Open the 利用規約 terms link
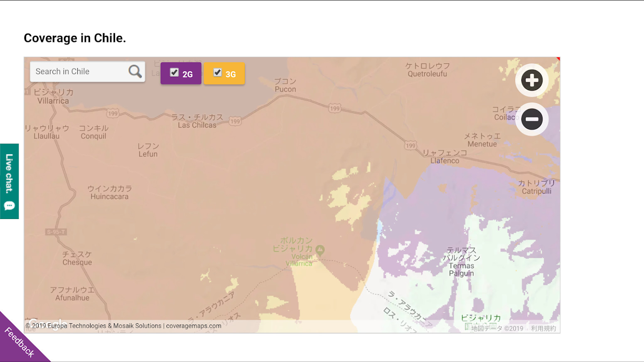Image resolution: width=644 pixels, height=362 pixels. 543,328
